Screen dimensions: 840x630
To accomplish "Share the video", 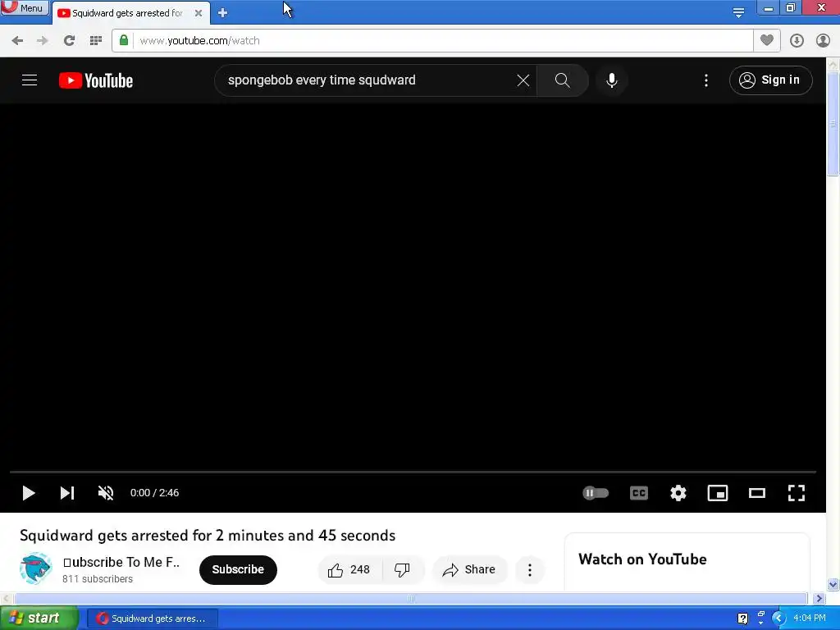I will pos(468,569).
